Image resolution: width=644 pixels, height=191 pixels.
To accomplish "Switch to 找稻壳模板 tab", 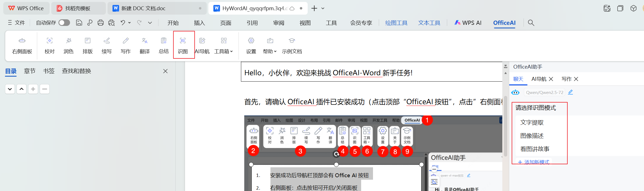I will pos(78,8).
